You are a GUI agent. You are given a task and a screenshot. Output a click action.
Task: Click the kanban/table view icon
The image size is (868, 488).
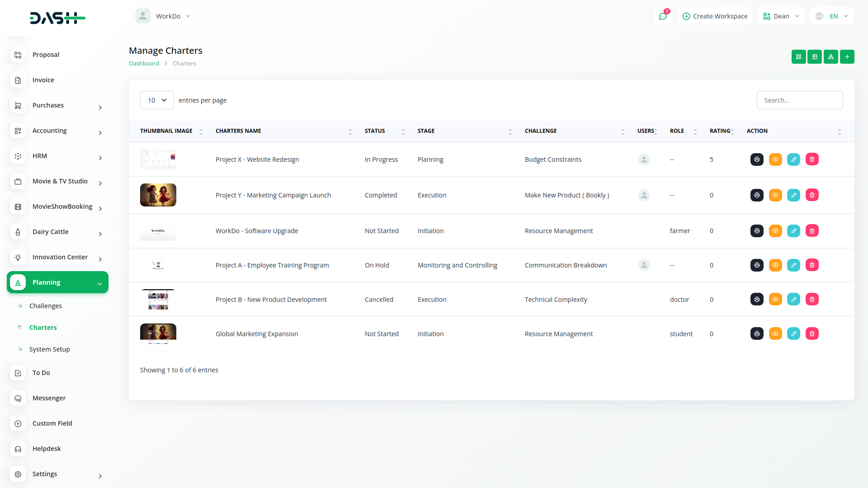pyautogui.click(x=815, y=57)
